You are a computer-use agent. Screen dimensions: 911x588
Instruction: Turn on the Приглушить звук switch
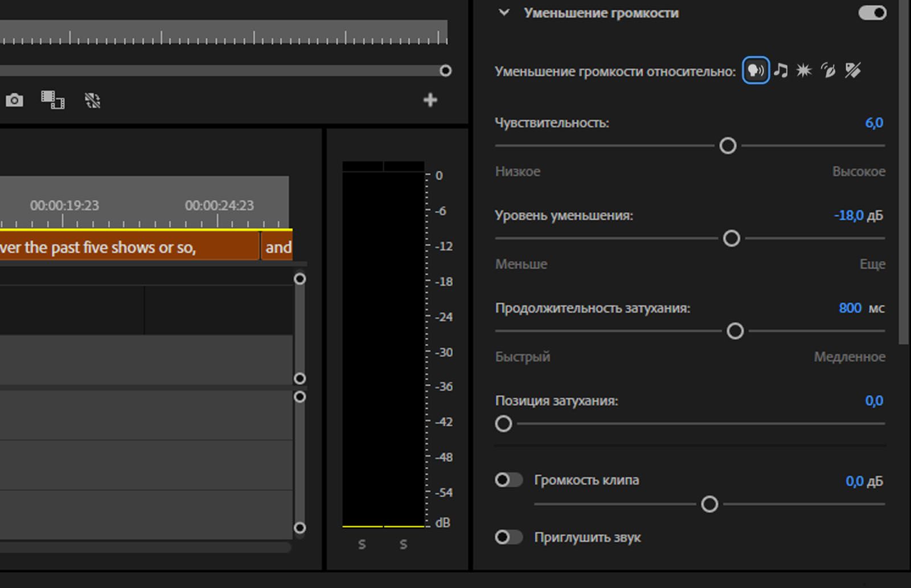pyautogui.click(x=508, y=537)
